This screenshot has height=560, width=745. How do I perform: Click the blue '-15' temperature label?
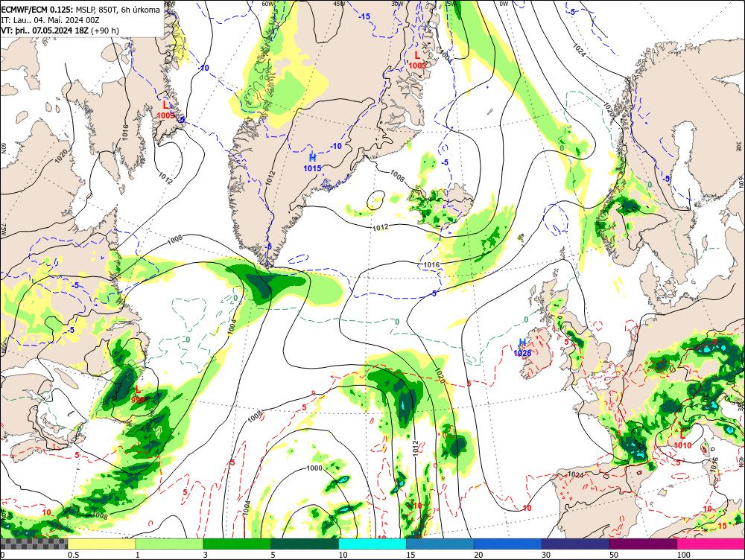tap(364, 16)
